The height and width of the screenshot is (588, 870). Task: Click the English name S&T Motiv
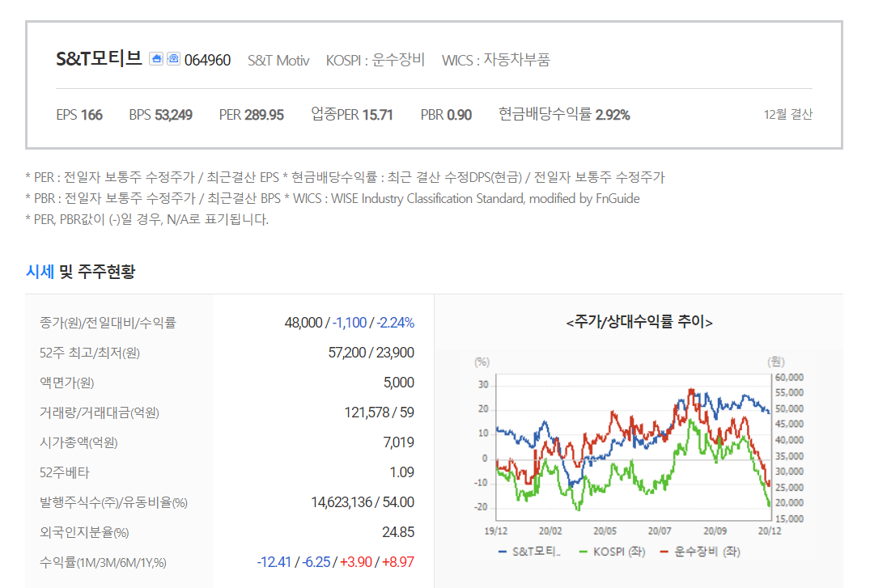tap(278, 60)
